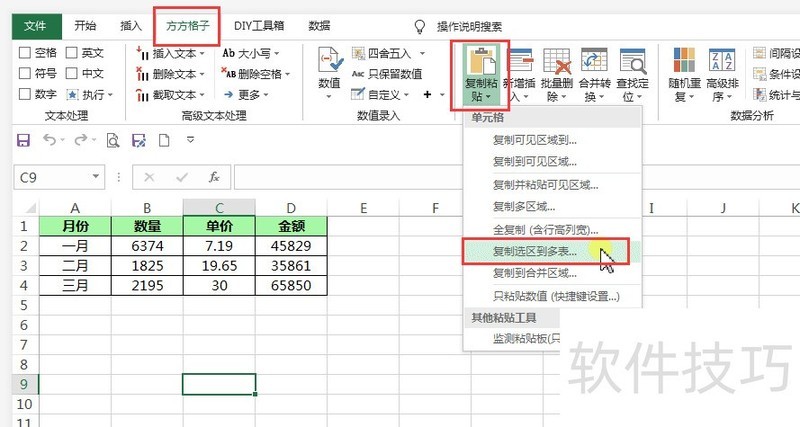Customize quick access toolbar dropdown
Screen dimensions: 800x427
point(190,139)
